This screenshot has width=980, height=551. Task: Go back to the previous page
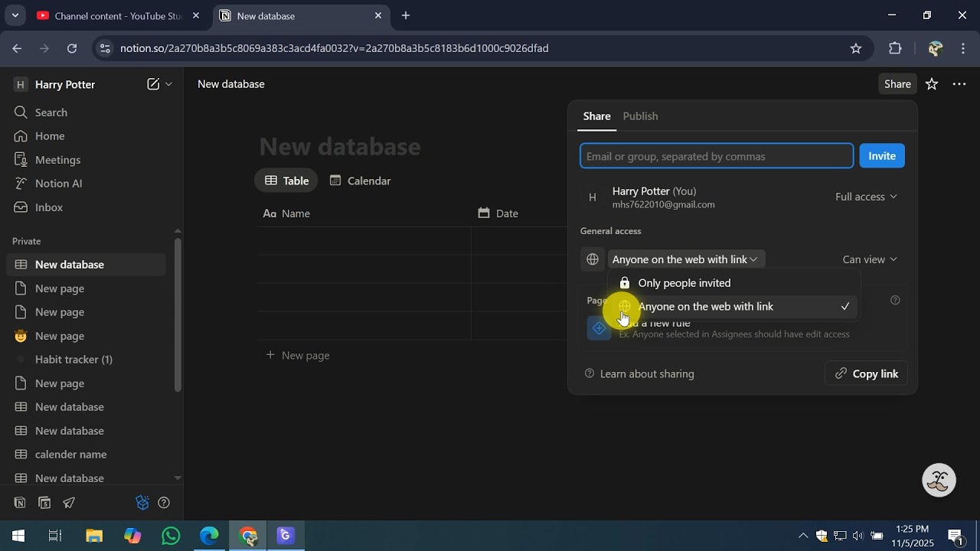[17, 48]
